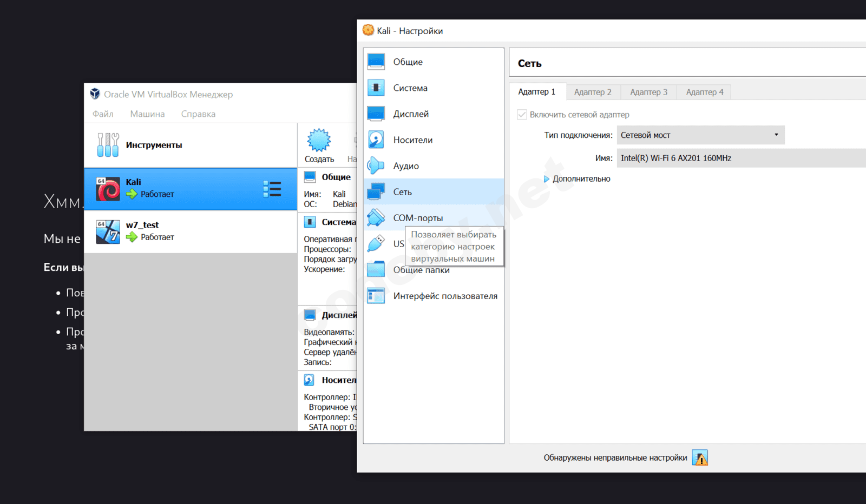This screenshot has height=504, width=866.
Task: Open the Тип подключения dropdown
Action: coord(700,135)
